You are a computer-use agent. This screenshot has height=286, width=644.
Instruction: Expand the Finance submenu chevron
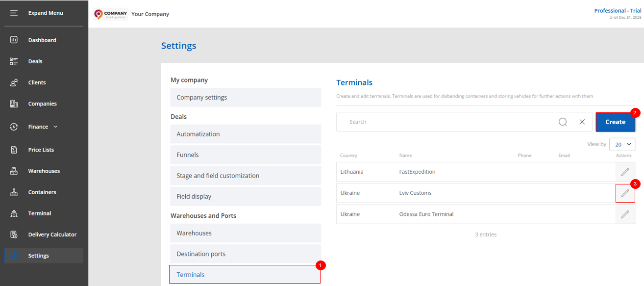[x=55, y=127]
